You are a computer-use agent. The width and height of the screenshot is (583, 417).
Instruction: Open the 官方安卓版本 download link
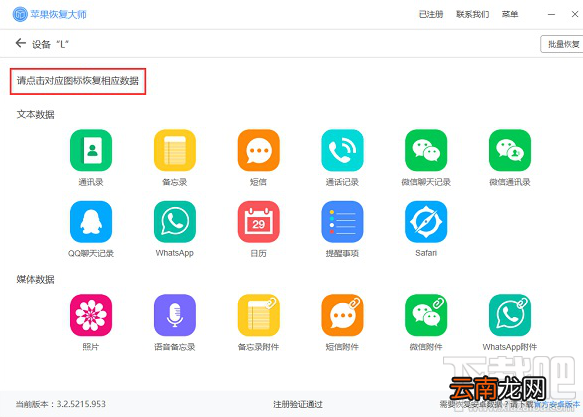coord(557,404)
